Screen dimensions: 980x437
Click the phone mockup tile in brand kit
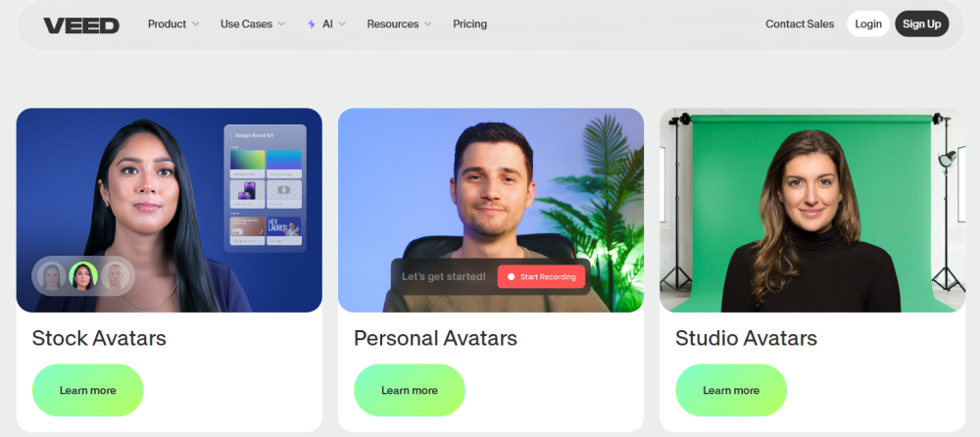tap(248, 194)
